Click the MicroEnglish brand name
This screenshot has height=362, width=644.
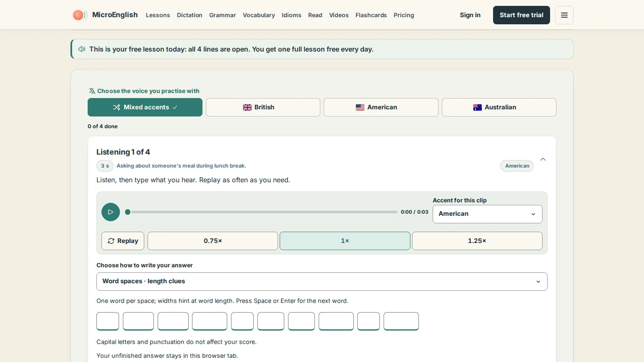click(115, 15)
